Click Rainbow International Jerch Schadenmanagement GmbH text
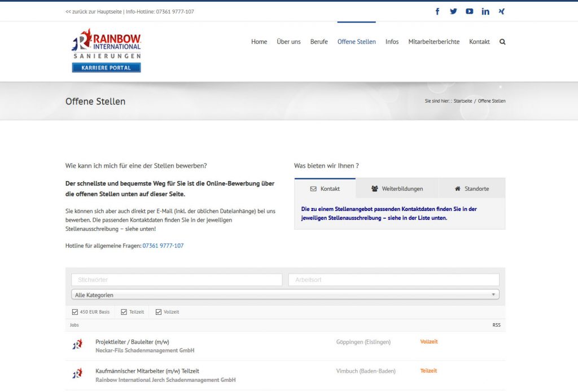 165,380
